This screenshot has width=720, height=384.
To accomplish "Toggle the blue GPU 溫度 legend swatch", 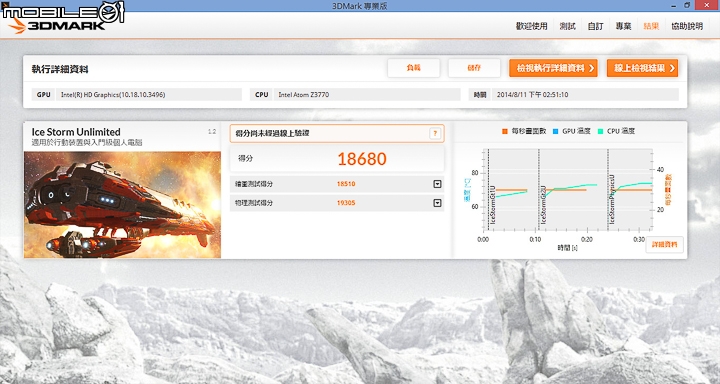I will click(555, 131).
